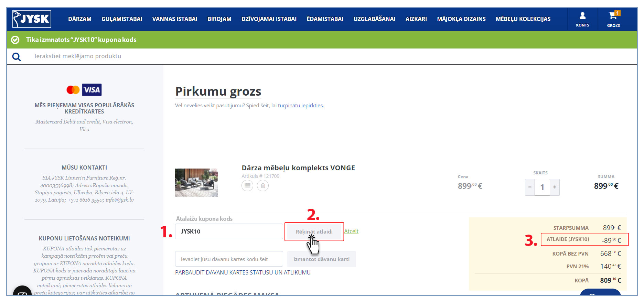Open the Konts account icon
Screen dimensions: 644x302
(582, 19)
